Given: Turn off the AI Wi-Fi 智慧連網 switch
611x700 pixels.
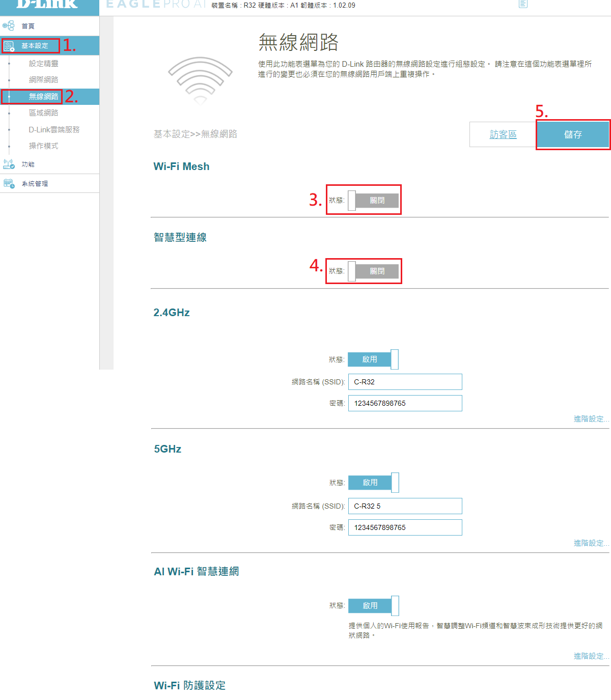Looking at the screenshot, I should [x=373, y=606].
